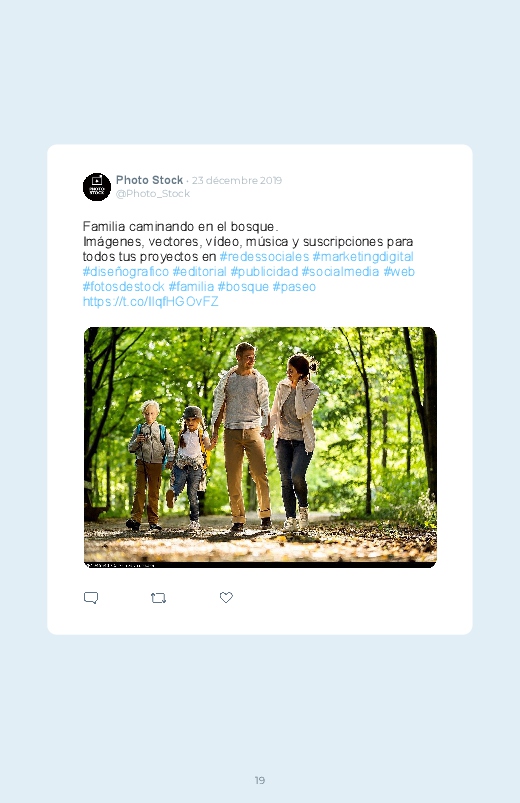Follow the t.co shortened link
Screen dimensions: 520x803
151,301
